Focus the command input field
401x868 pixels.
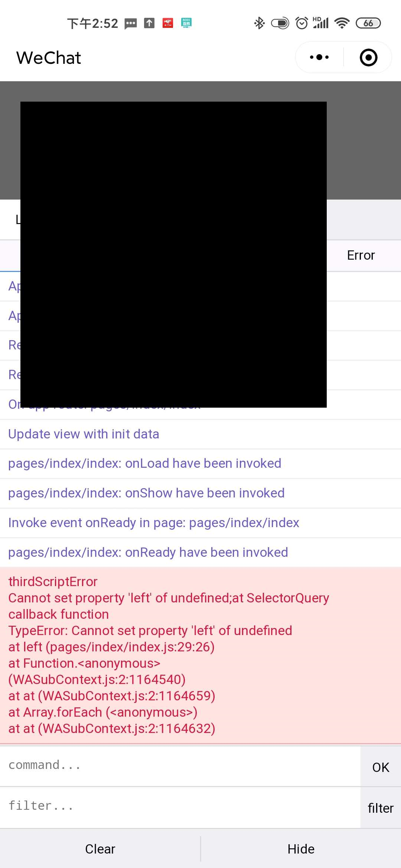[x=180, y=766]
